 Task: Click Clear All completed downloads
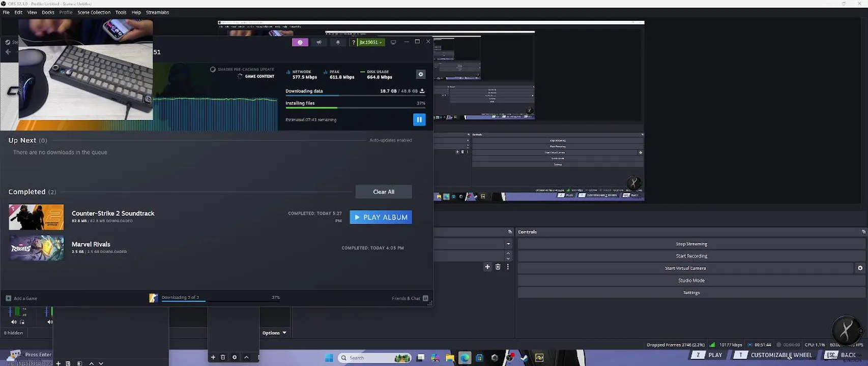coord(384,192)
